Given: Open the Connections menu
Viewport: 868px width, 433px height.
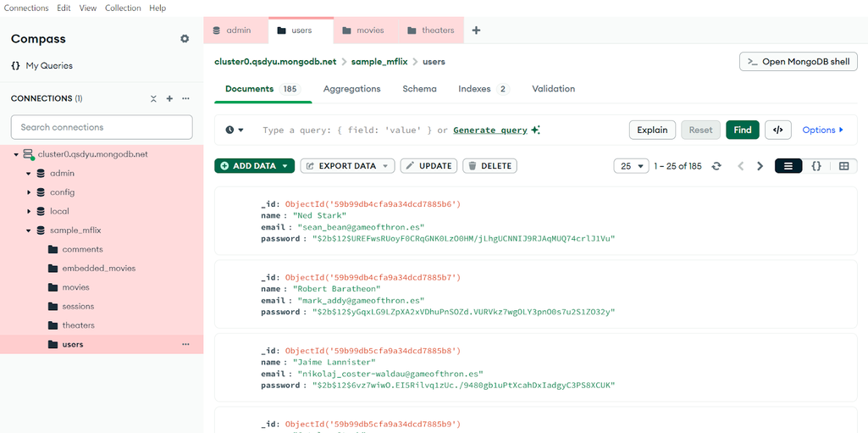Looking at the screenshot, I should pyautogui.click(x=26, y=8).
